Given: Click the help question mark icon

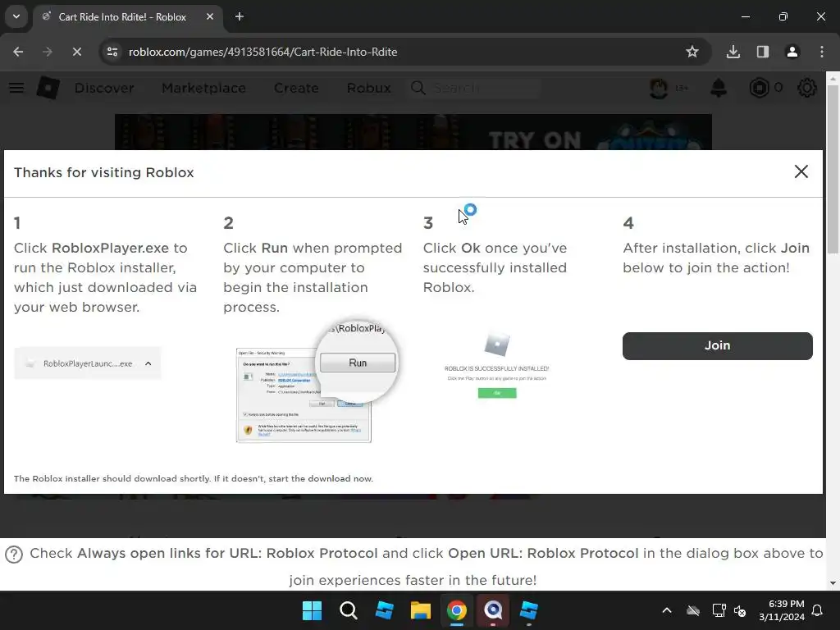Looking at the screenshot, I should (14, 554).
